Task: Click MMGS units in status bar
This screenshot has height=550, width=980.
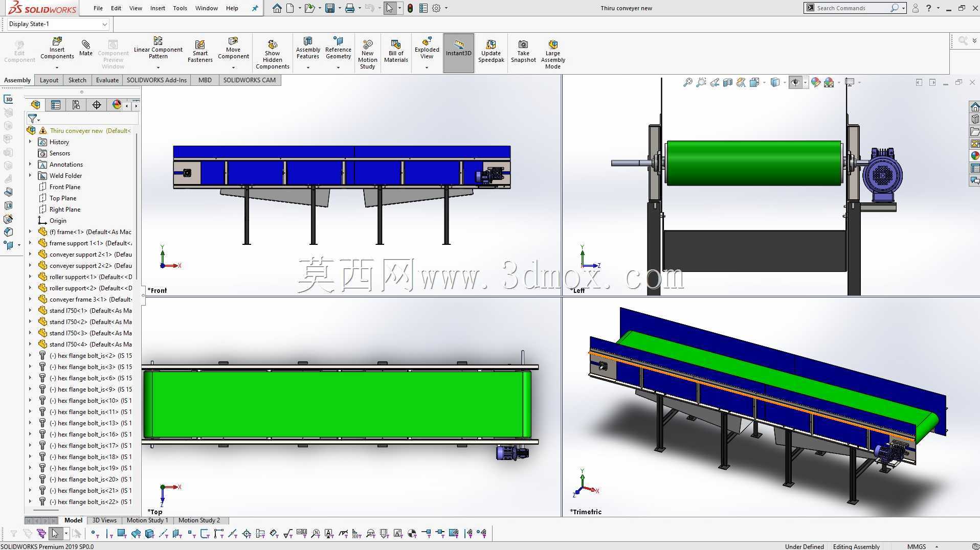Action: pyautogui.click(x=917, y=546)
